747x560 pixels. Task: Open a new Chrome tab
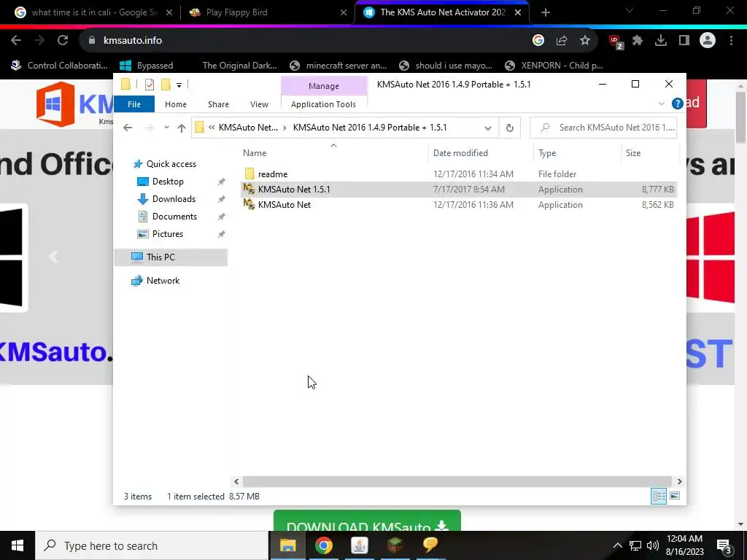[x=546, y=13]
